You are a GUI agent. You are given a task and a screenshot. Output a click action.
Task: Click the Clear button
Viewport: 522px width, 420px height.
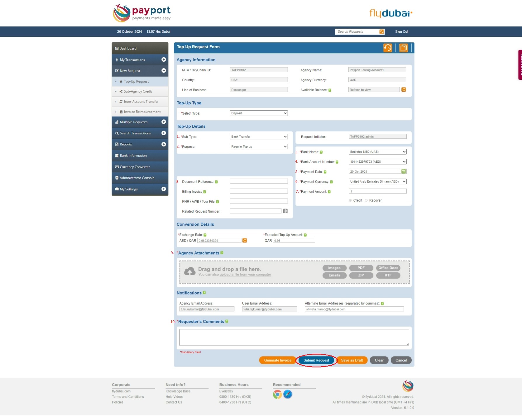[379, 360]
